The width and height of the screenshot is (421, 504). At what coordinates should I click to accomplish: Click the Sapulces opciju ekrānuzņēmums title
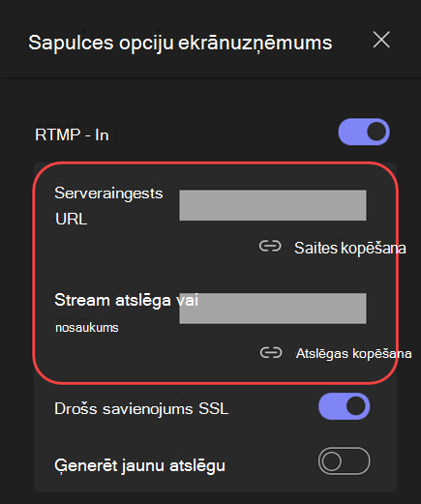180,43
